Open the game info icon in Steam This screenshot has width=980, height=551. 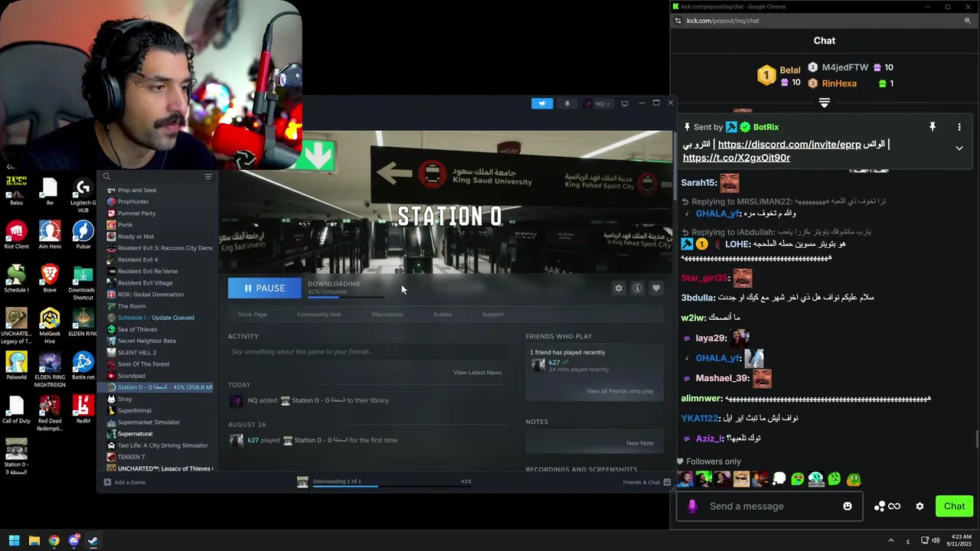[x=637, y=289]
